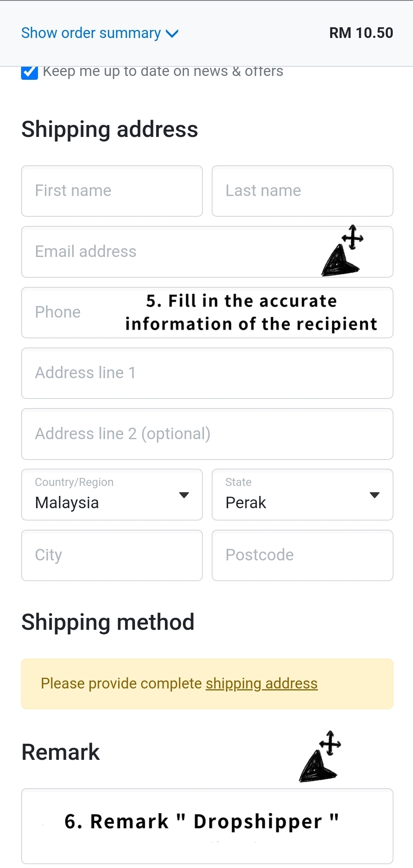Focus the Address line 1 field

click(207, 373)
